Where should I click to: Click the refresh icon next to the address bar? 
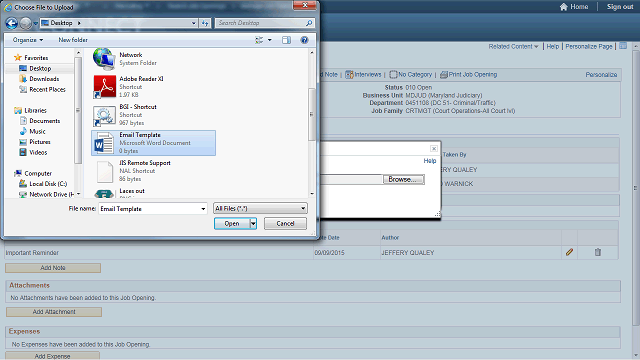(x=205, y=23)
